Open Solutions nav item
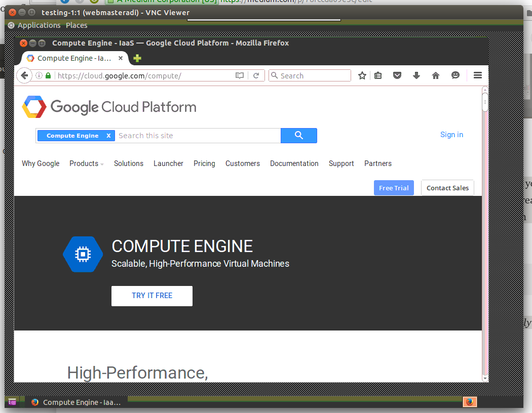Viewport: 532px width, 413px height. pos(129,163)
